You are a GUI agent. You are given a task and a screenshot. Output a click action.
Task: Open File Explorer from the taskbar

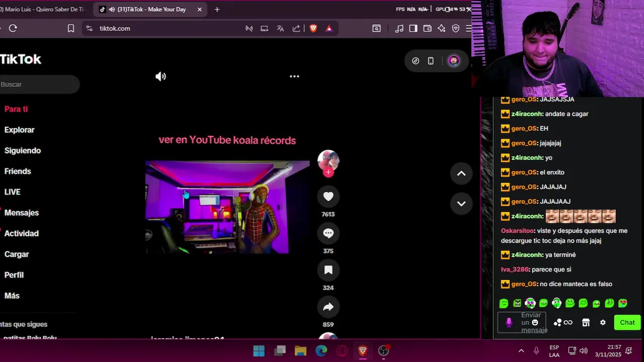(x=300, y=351)
